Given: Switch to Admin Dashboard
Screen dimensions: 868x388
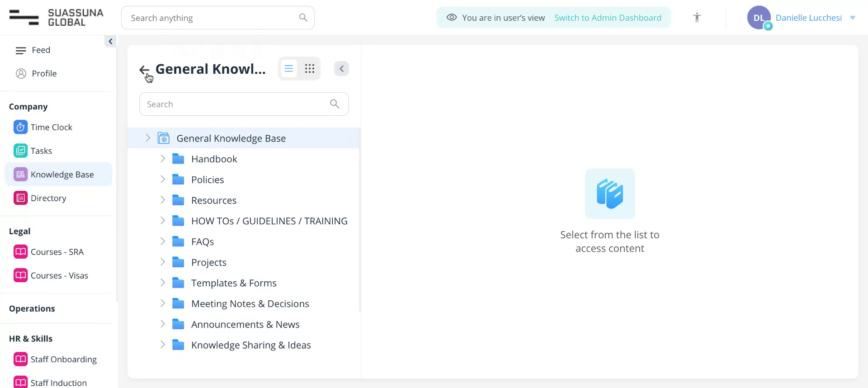Looking at the screenshot, I should click(608, 18).
